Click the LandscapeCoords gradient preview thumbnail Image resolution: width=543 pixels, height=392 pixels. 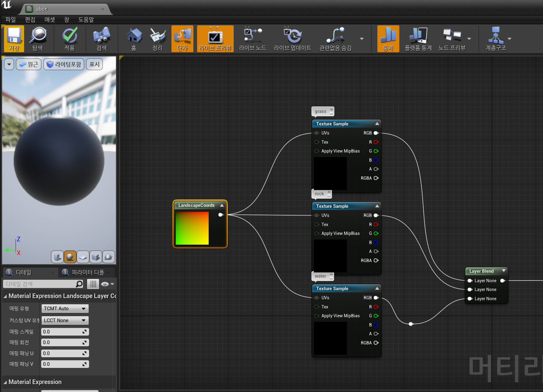192,228
